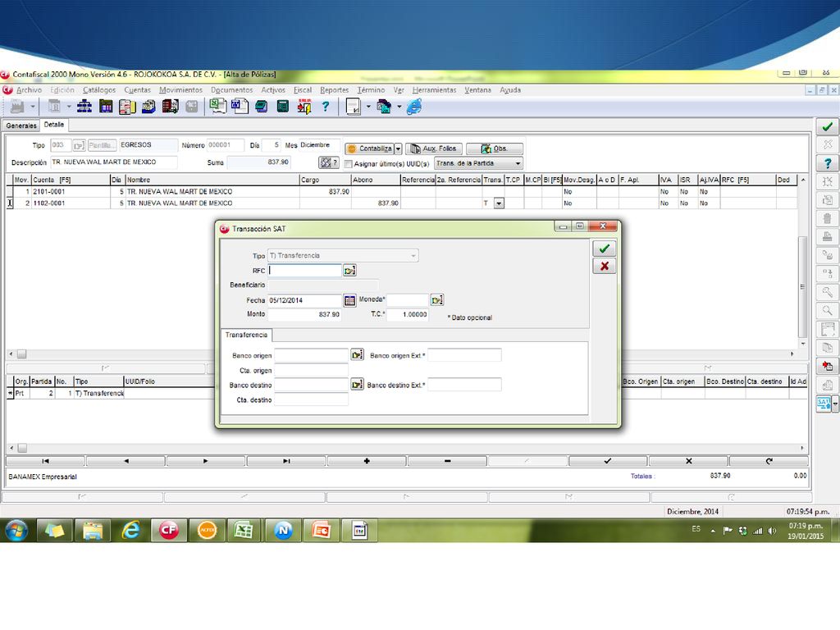Click the green check on the right sidebar

828,127
